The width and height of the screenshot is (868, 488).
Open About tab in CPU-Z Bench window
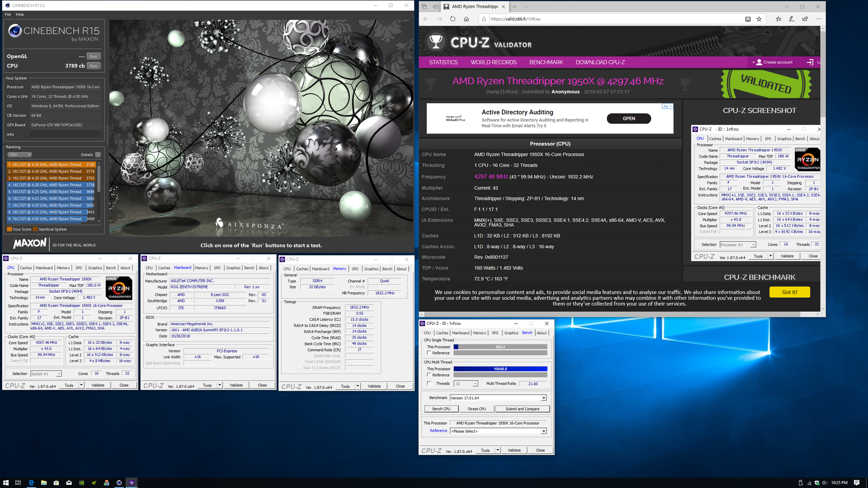(x=542, y=333)
